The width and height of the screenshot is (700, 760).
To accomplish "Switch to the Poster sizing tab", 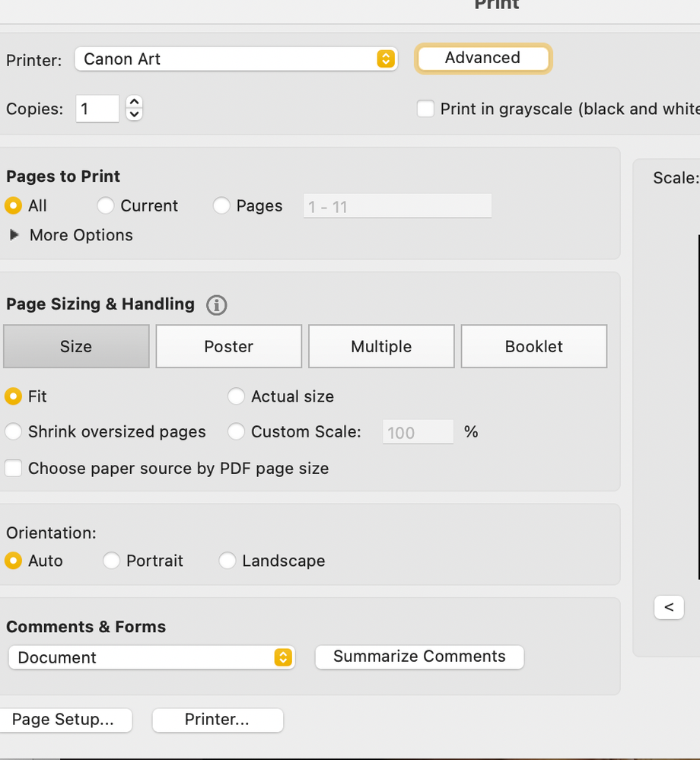I will pyautogui.click(x=229, y=346).
